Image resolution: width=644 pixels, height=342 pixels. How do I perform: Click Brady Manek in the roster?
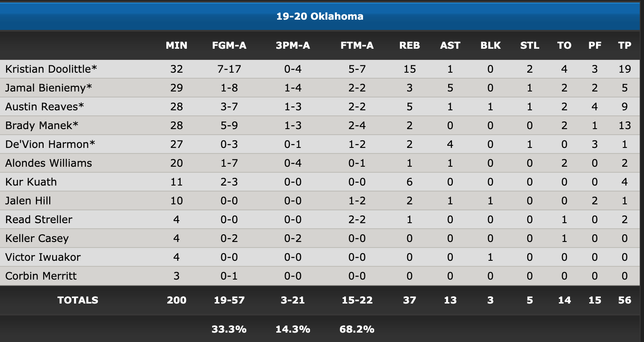pyautogui.click(x=42, y=126)
